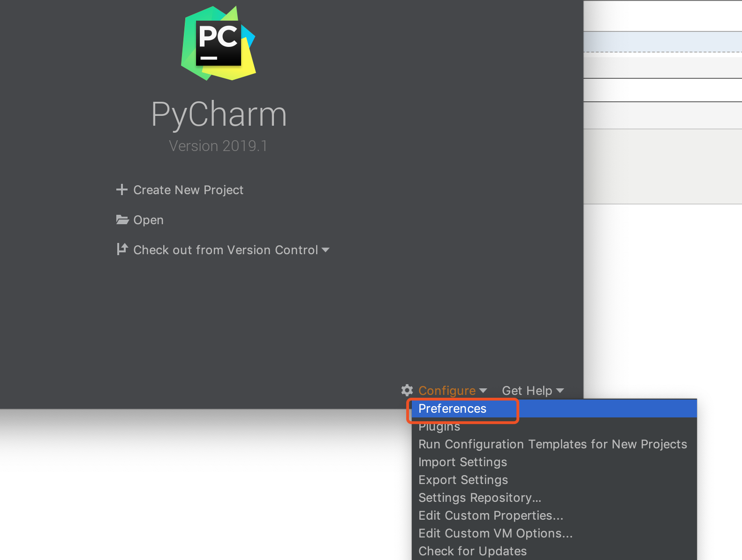Choose Preferences from the Configure menu
The width and height of the screenshot is (742, 560).
[x=554, y=409]
